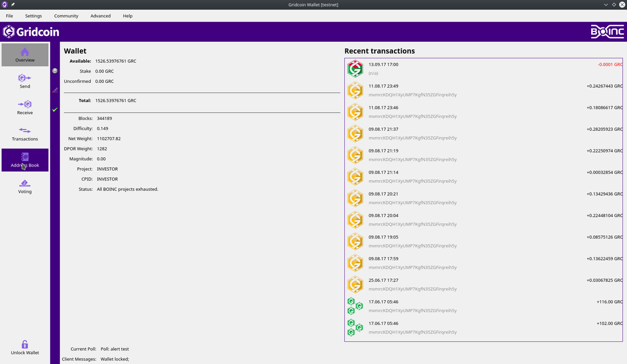Image resolution: width=627 pixels, height=364 pixels.
Task: Click the icon of the 11.08.17 23:49 transaction
Action: point(355,90)
